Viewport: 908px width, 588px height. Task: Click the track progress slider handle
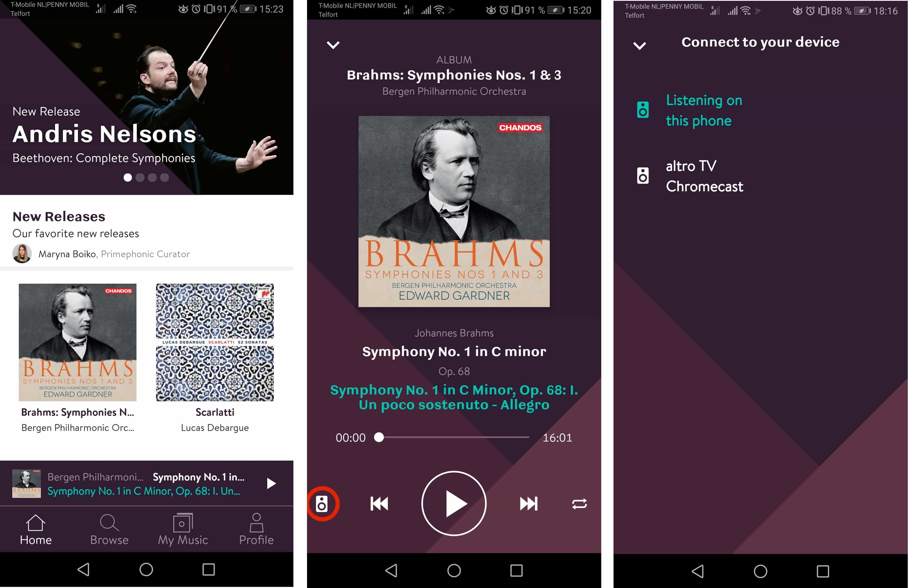[379, 437]
